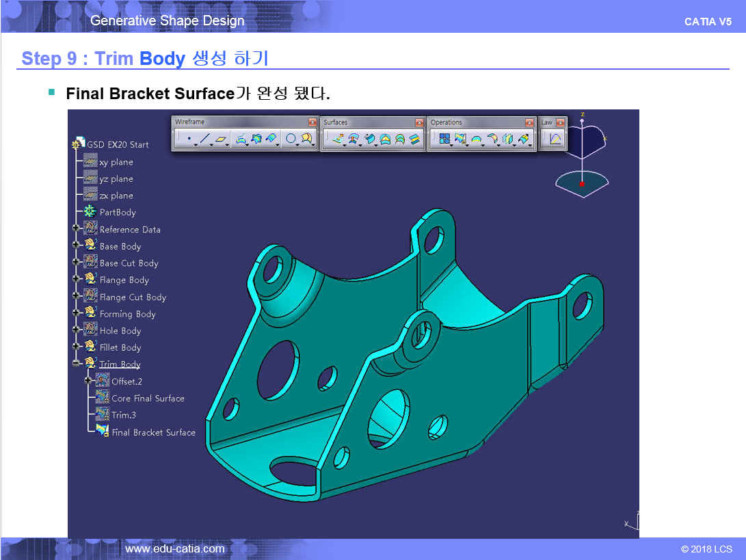This screenshot has width=746, height=560.
Task: Select the Line tool in Wireframe toolbar
Action: pyautogui.click(x=204, y=139)
